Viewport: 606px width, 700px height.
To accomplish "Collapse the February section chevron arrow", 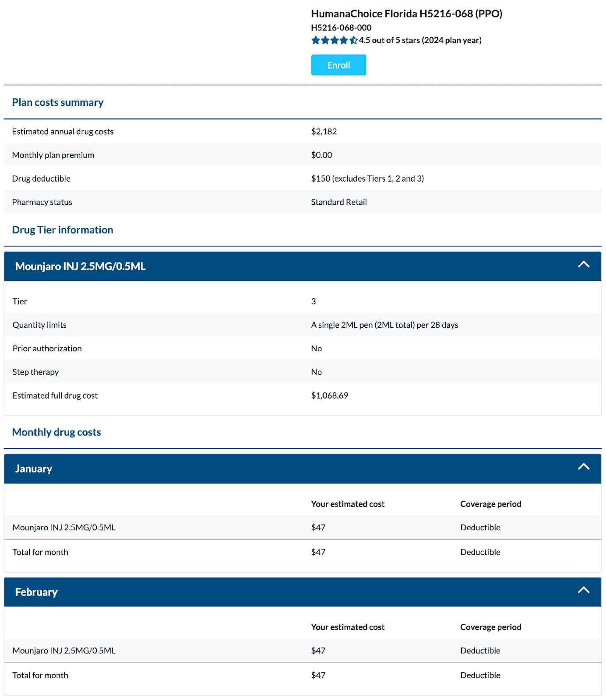I will click(x=583, y=590).
